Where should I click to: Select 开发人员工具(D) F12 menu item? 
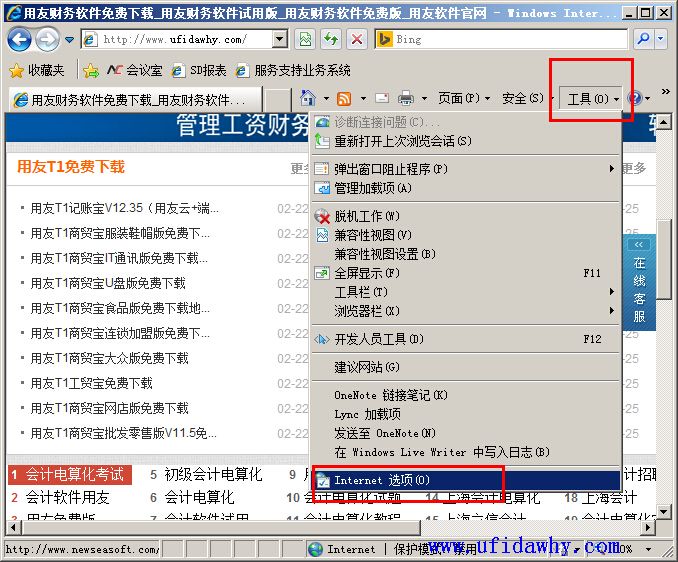[x=465, y=339]
